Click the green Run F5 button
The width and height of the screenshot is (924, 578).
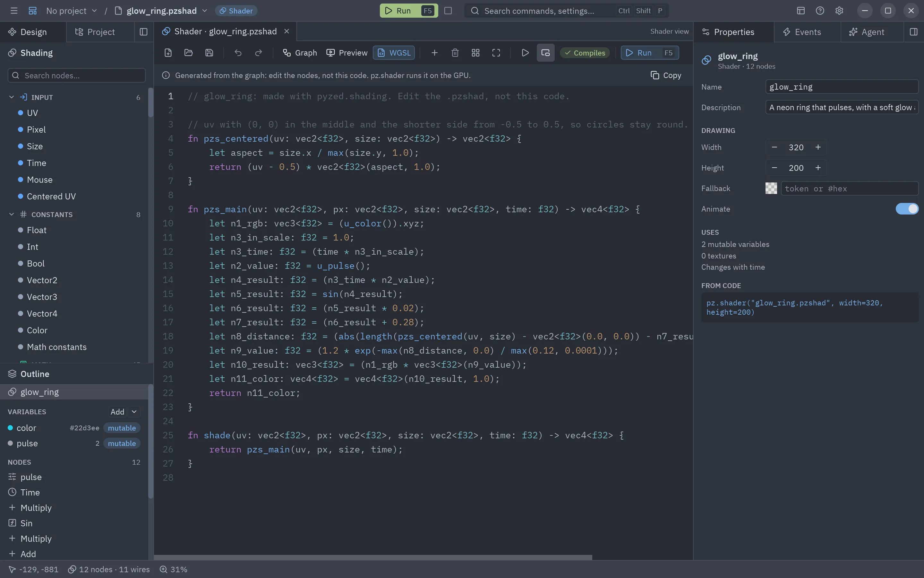[x=408, y=11]
